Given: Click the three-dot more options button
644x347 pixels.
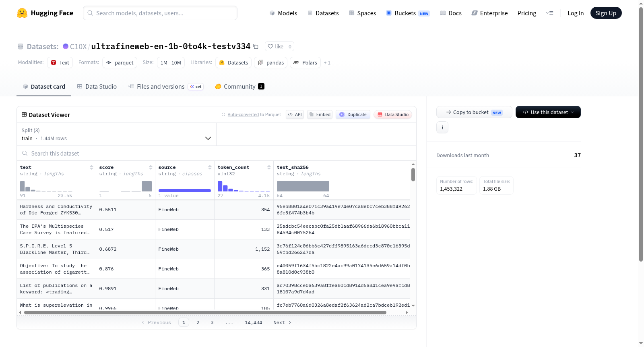Looking at the screenshot, I should pos(442,127).
